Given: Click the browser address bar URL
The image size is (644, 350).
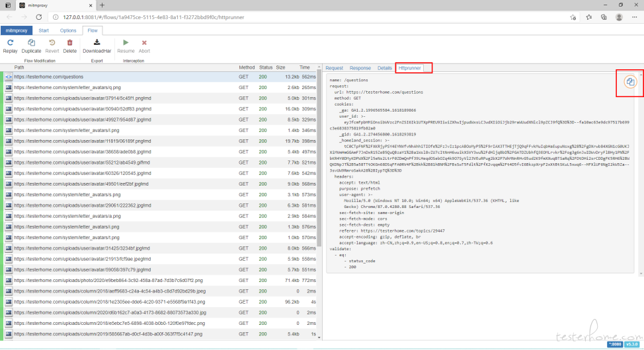Looking at the screenshot, I should click(153, 17).
